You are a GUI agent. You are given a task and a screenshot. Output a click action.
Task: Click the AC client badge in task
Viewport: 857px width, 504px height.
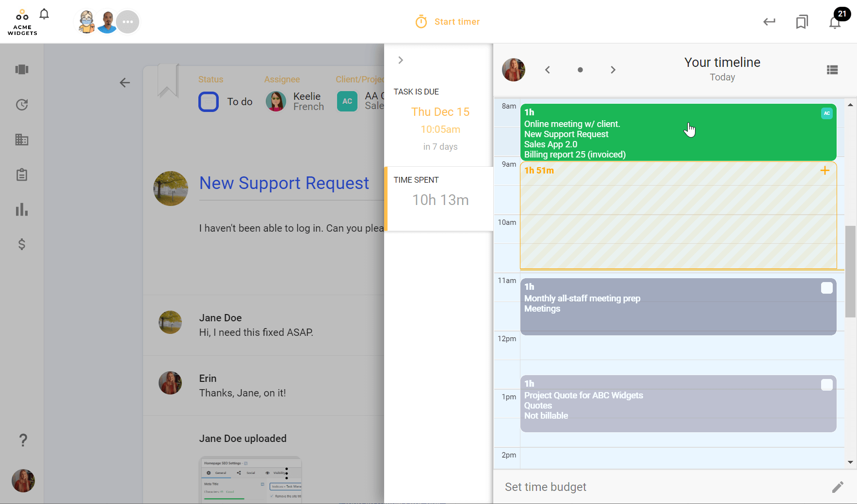347,101
